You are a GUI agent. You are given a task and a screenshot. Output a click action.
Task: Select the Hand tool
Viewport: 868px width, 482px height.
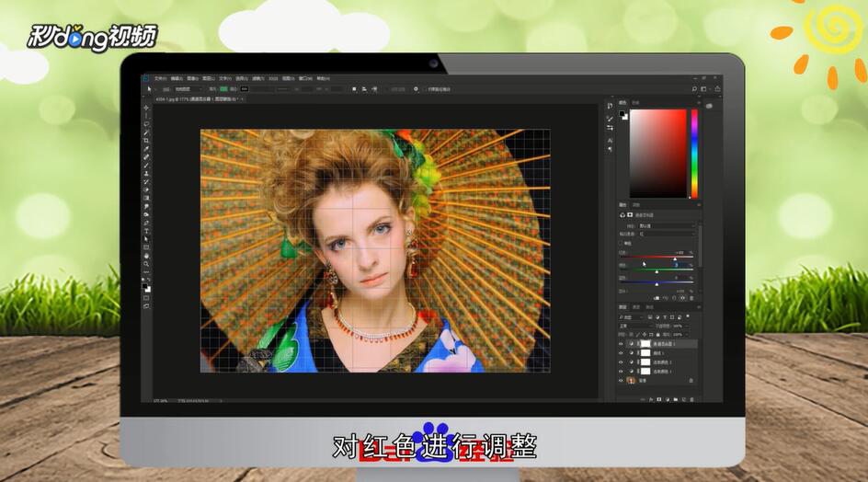146,256
